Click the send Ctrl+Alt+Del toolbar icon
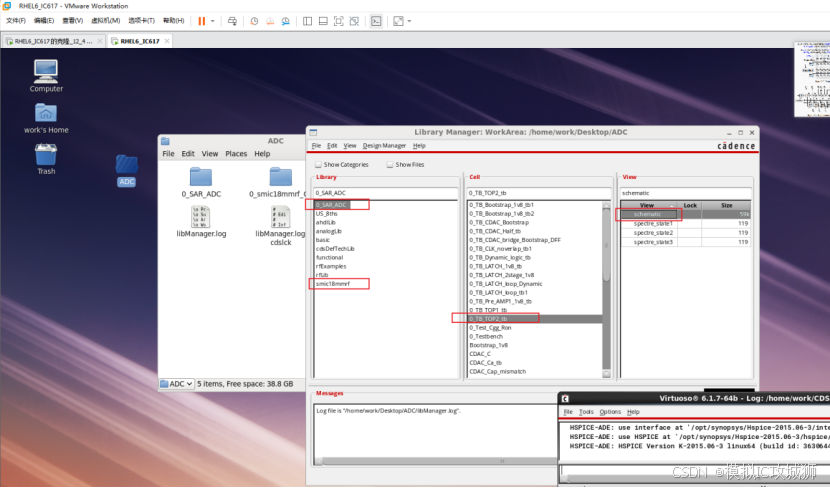Screen dimensions: 830x488 pos(232,21)
